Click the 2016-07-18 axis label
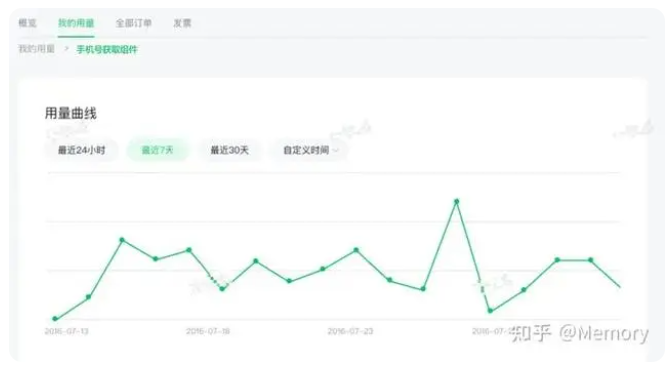The width and height of the screenshot is (670, 369). point(208,331)
